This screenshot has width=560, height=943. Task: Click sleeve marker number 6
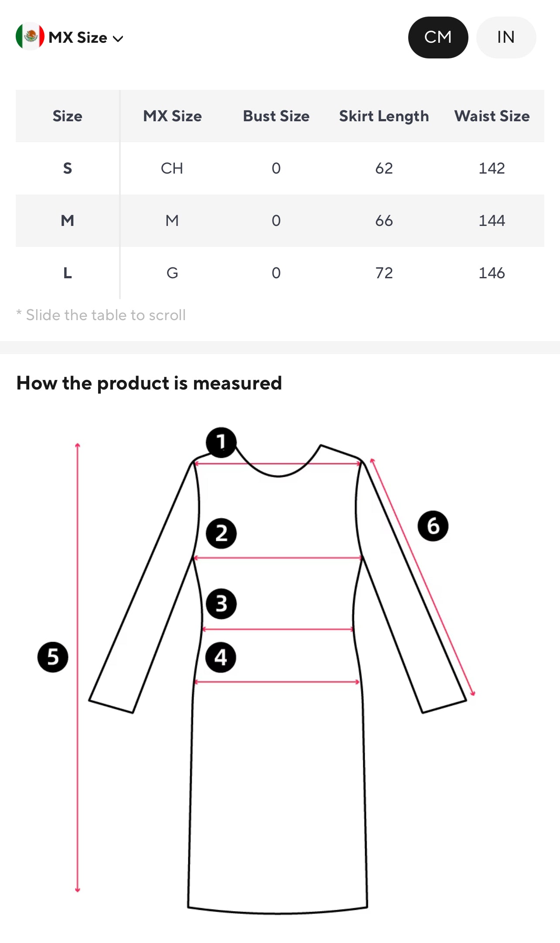[x=433, y=526]
